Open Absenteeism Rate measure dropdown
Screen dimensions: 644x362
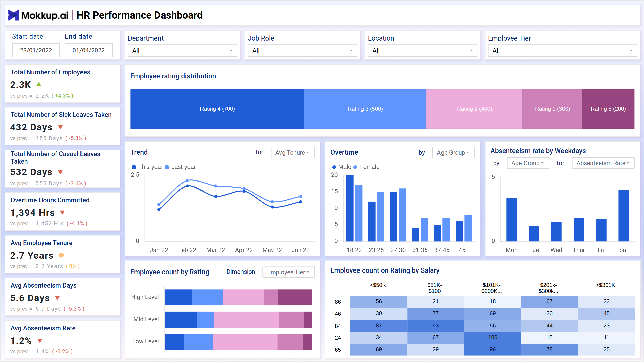pos(603,163)
